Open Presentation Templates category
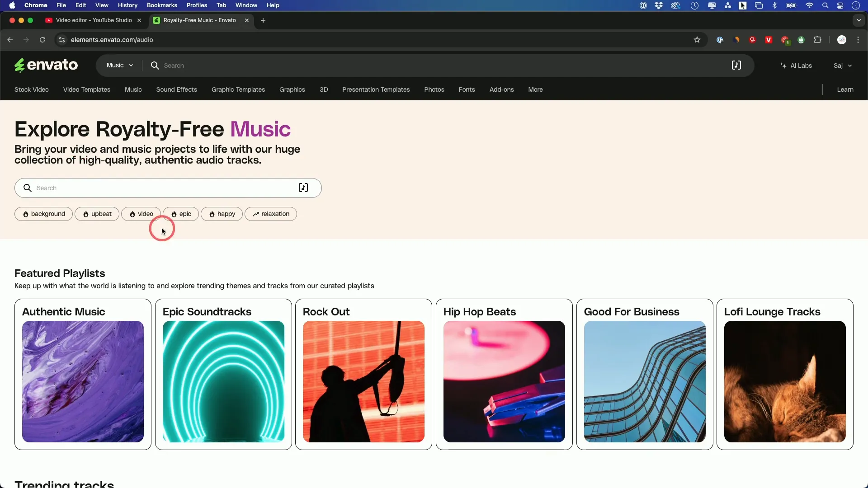The height and width of the screenshot is (488, 868). click(x=376, y=89)
